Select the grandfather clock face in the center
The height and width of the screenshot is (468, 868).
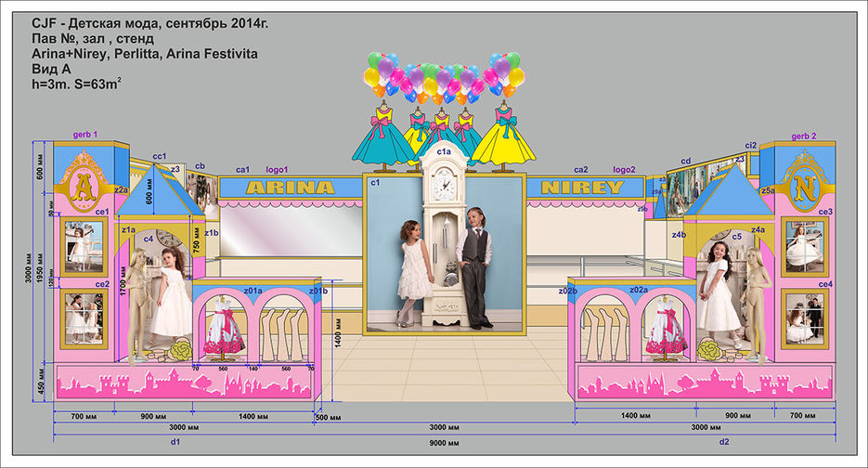tap(444, 186)
